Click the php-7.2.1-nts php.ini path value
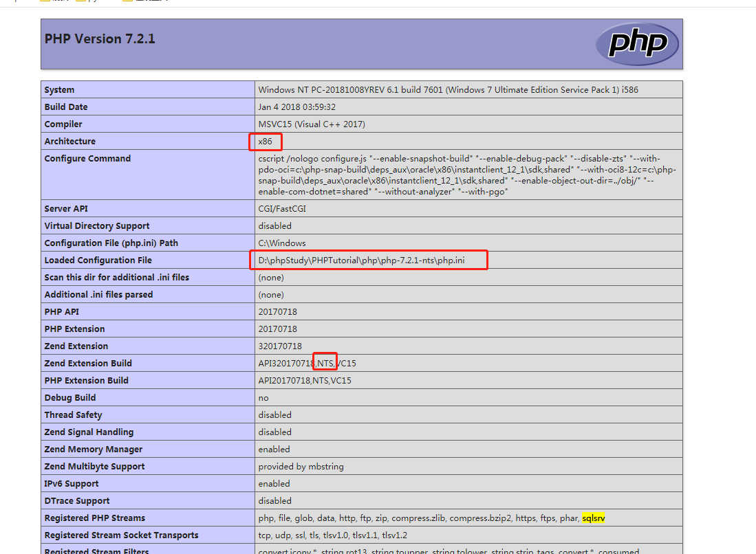 362,260
